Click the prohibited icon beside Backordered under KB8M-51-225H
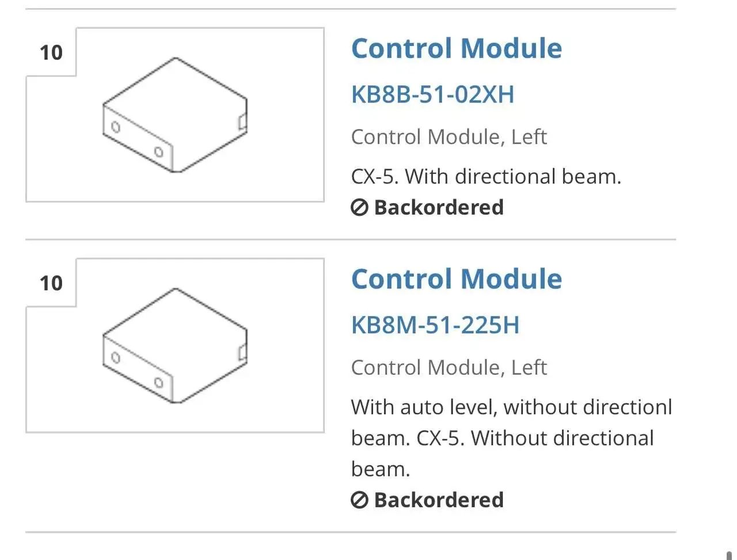 [x=359, y=500]
